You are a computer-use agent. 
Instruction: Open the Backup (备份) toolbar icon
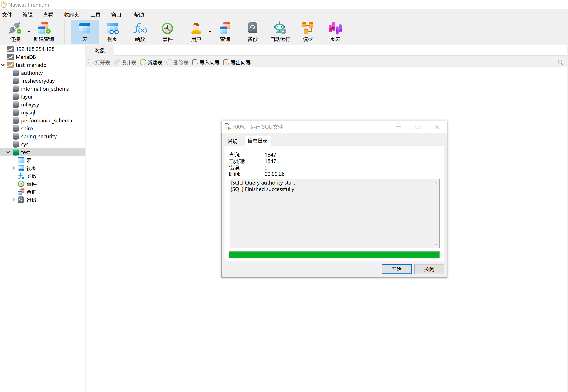click(x=252, y=28)
